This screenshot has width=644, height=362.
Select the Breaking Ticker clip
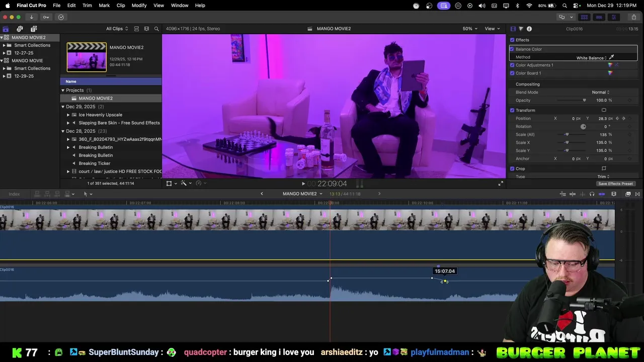pos(94,163)
